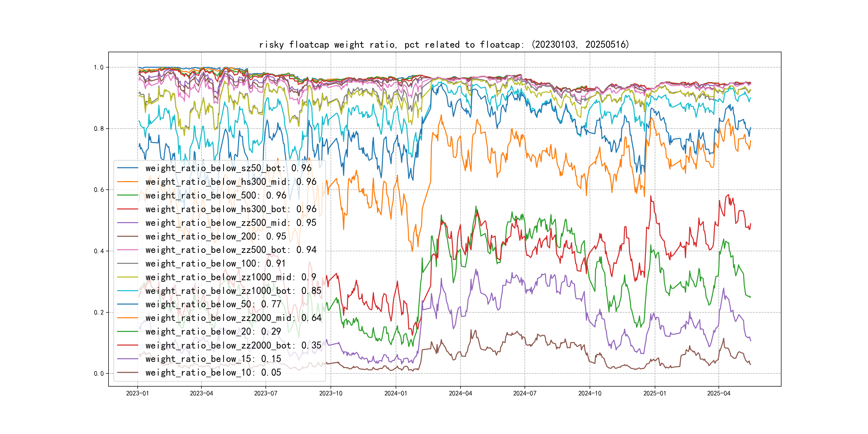Click the orange swatch beside weight_ratio_below_hs300_mid
Image resolution: width=868 pixels, height=434 pixels.
(x=127, y=182)
